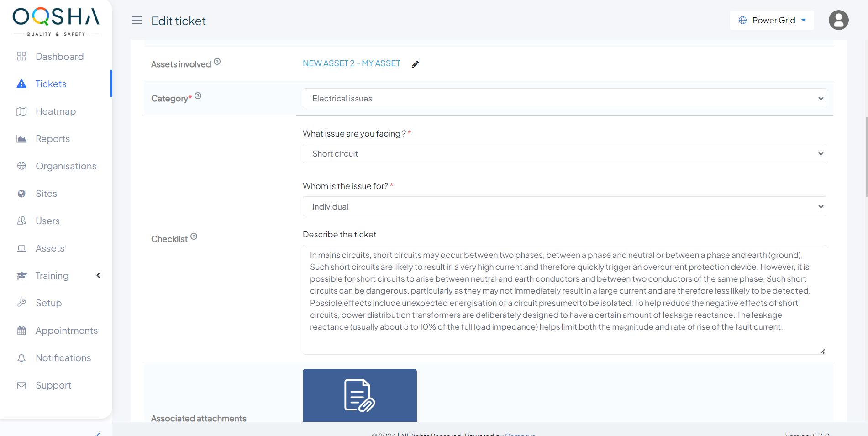Click the Checklist help icon
868x436 pixels.
pyautogui.click(x=194, y=236)
